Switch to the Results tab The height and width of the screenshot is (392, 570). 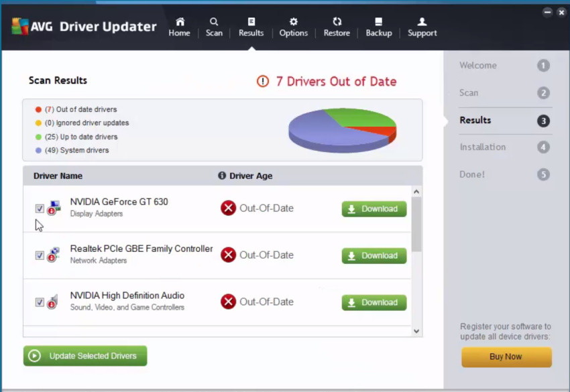(251, 27)
